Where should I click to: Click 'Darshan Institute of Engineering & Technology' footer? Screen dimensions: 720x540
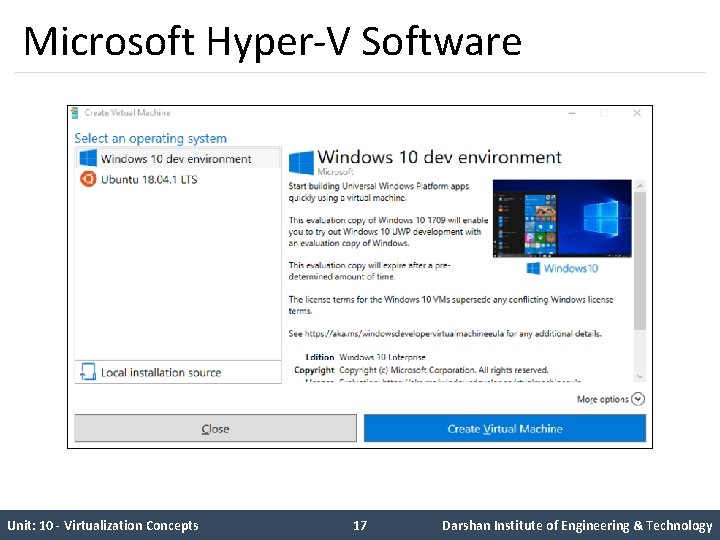577,526
